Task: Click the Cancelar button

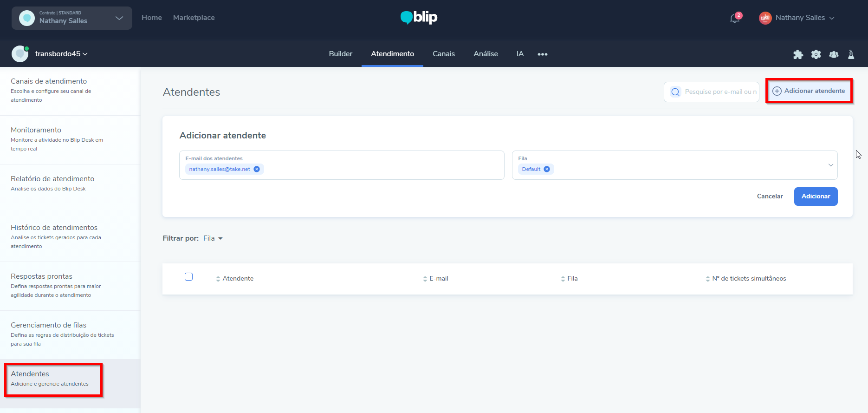Action: [x=770, y=197]
